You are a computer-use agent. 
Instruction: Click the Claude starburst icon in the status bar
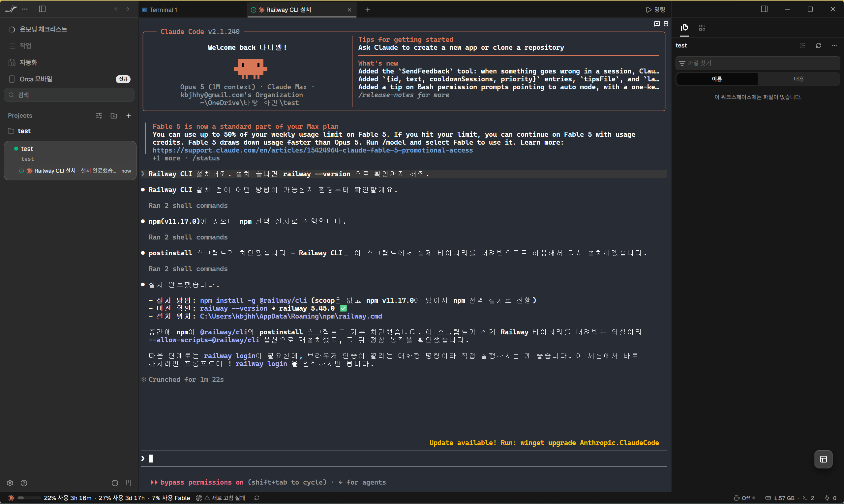coord(11,498)
